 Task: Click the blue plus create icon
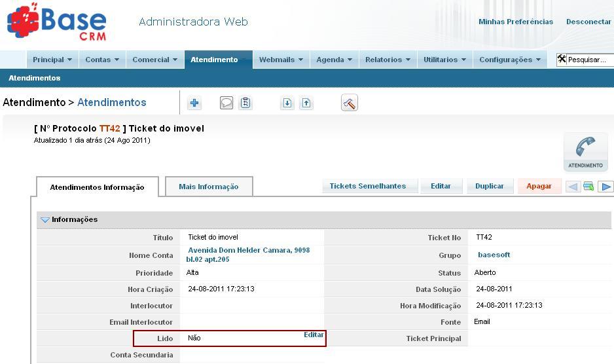tap(194, 103)
